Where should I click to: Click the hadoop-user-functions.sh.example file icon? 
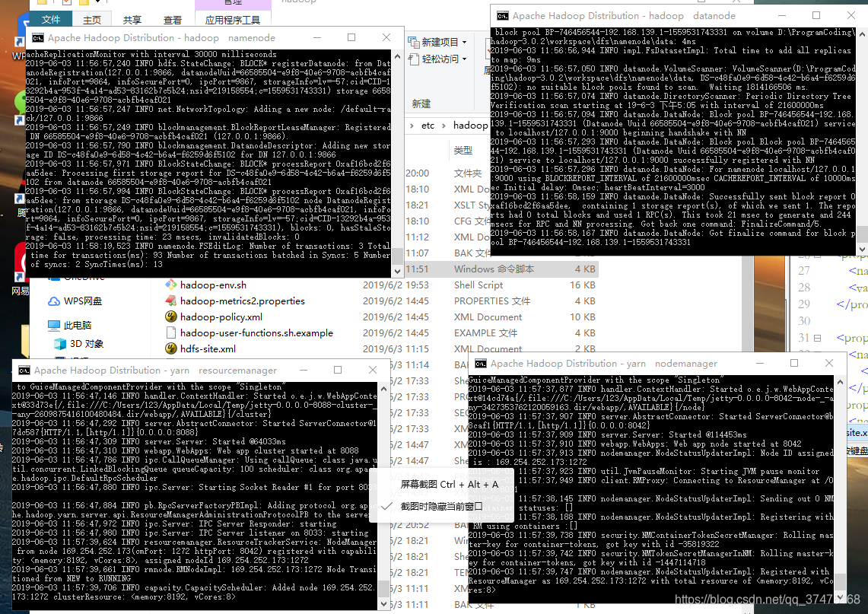click(x=171, y=332)
